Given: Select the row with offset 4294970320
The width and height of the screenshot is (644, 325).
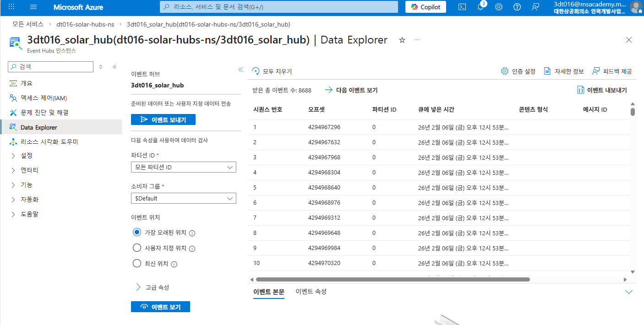Looking at the screenshot, I should 439,263.
